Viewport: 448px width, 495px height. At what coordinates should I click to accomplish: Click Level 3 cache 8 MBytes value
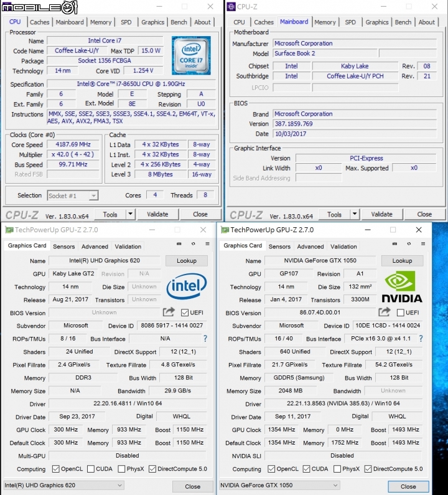[161, 174]
